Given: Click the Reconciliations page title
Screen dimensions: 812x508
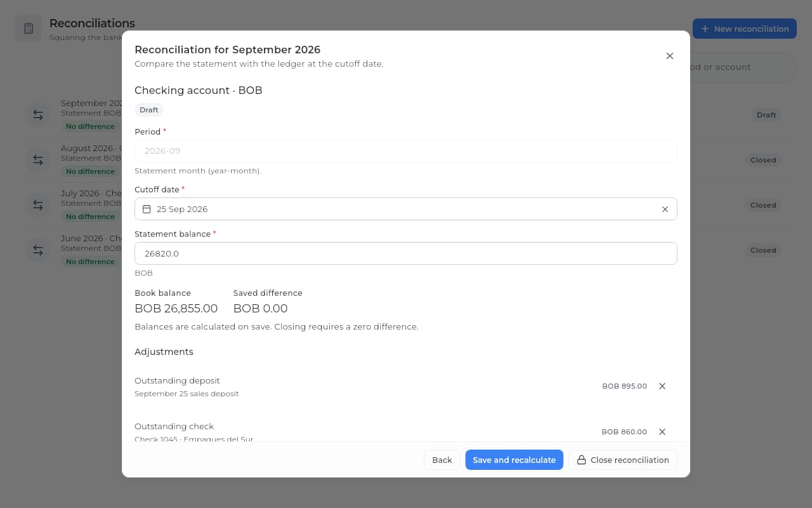Looking at the screenshot, I should coord(92,23).
